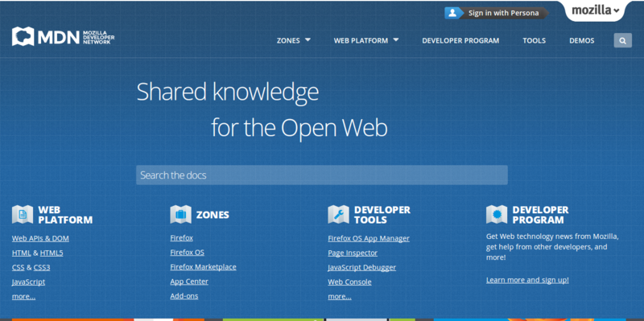The width and height of the screenshot is (644, 321).
Task: Open the mozilla tab dropdown
Action: (x=595, y=10)
